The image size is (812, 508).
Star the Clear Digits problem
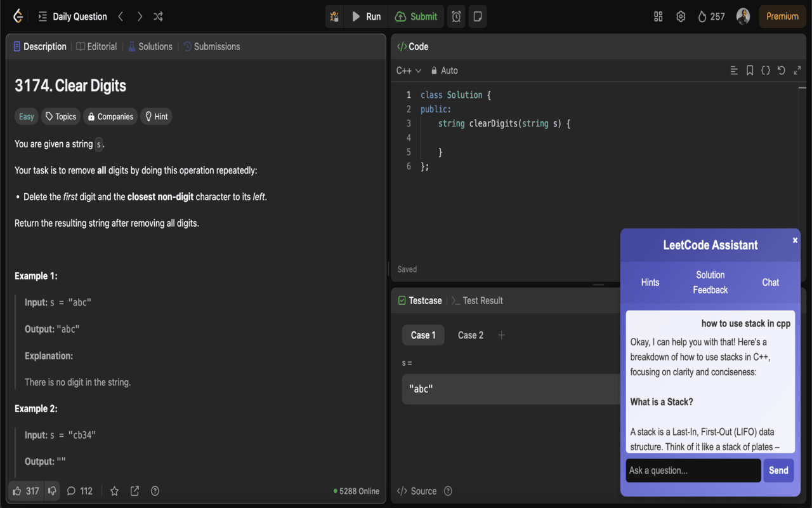[x=114, y=490]
